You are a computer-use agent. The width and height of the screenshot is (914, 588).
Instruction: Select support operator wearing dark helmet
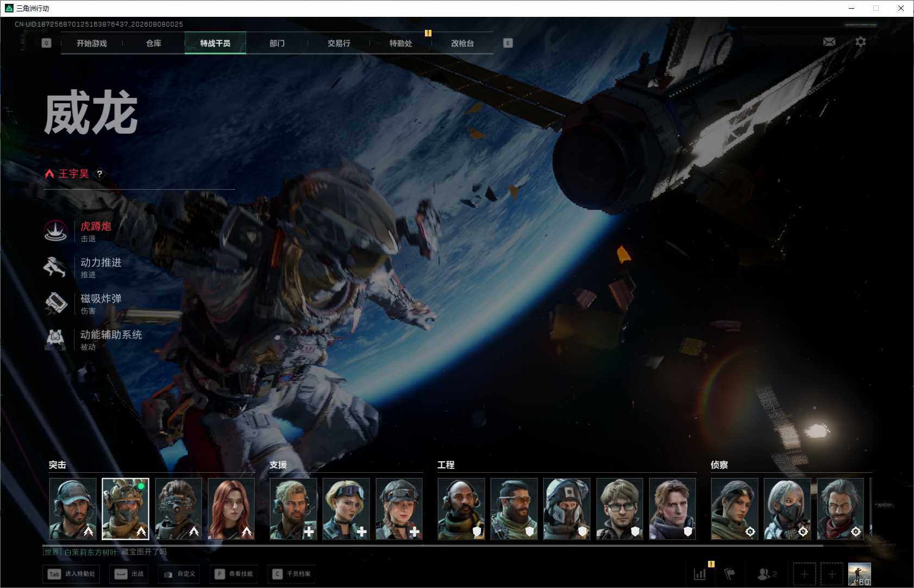coord(399,509)
